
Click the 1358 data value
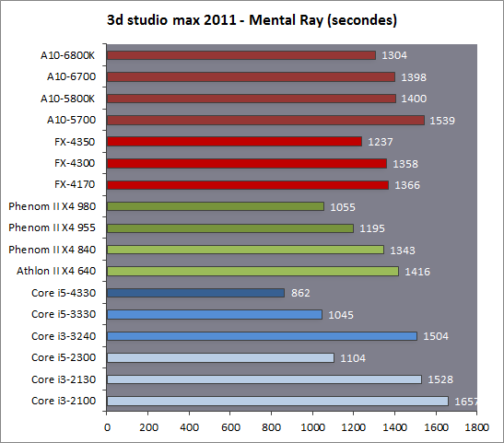(x=405, y=164)
